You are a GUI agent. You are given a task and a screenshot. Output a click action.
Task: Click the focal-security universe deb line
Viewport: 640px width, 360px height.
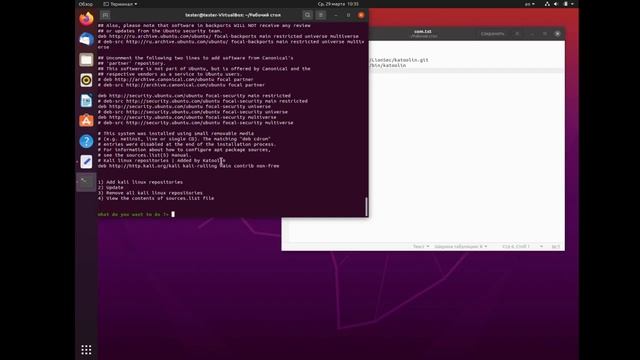[x=184, y=106]
